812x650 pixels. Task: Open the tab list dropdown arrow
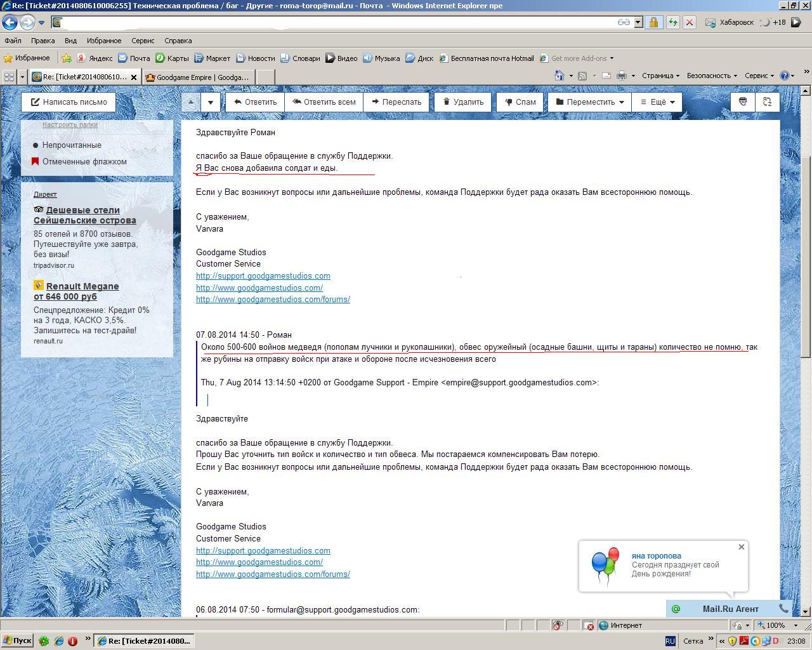22,77
